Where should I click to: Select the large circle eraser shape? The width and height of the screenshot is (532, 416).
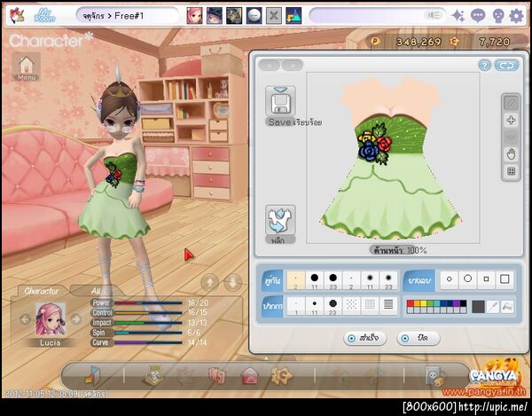click(x=467, y=279)
